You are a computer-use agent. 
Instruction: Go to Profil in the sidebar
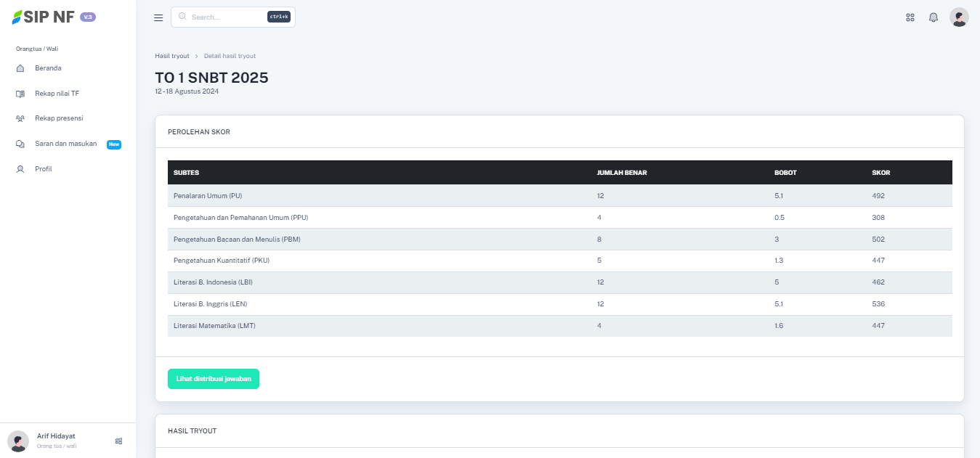[x=44, y=169]
